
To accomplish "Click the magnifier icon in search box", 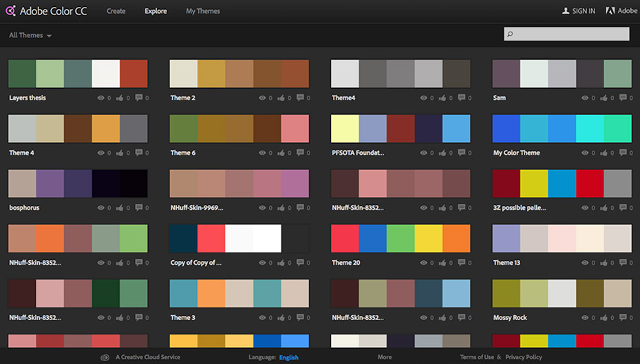I will 510,34.
